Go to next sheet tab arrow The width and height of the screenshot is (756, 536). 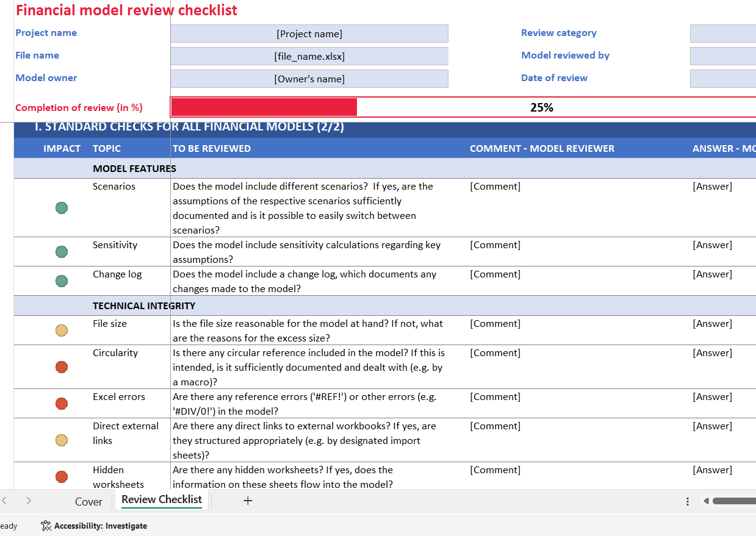(29, 501)
